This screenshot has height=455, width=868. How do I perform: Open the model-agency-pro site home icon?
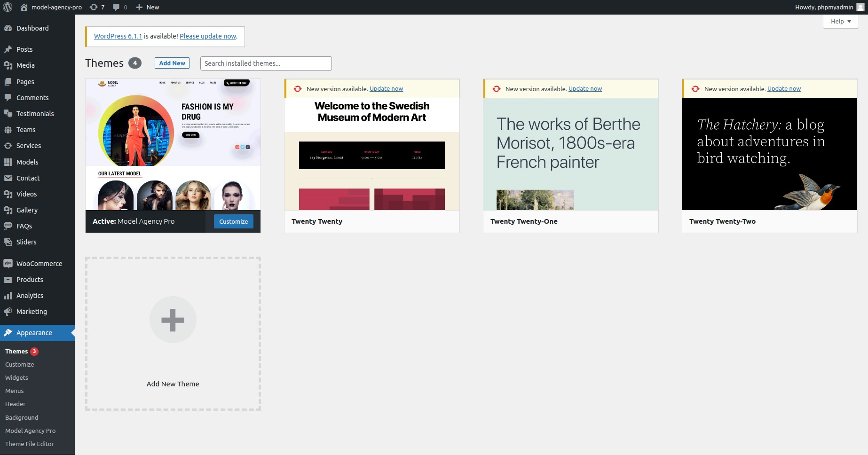(x=24, y=7)
